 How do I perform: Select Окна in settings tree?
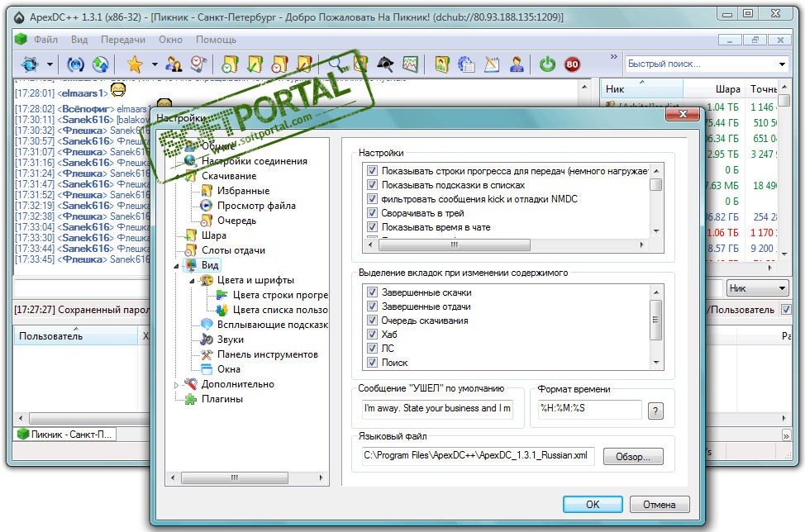click(228, 369)
